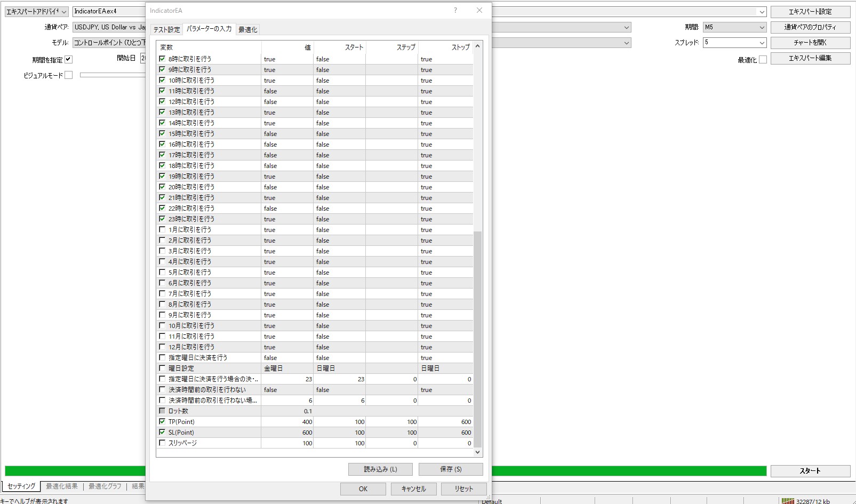Click the 曜日設定 value 金曜日
Image resolution: width=856 pixels, height=504 pixels.
tap(287, 369)
